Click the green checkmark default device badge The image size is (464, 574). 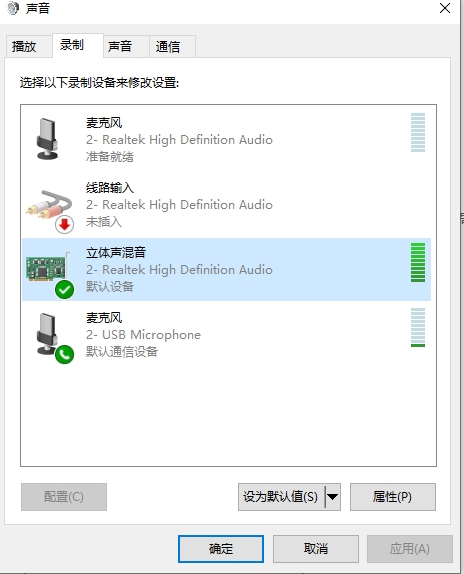[64, 290]
